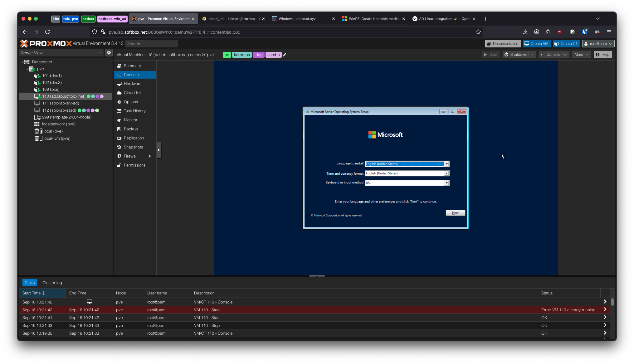Open the Language to install dropdown

click(447, 164)
